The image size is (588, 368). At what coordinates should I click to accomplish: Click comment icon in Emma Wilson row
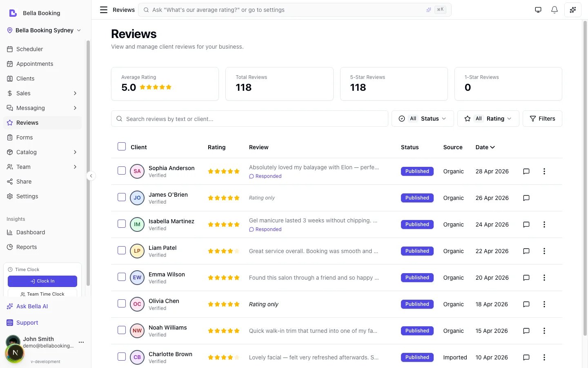point(526,278)
